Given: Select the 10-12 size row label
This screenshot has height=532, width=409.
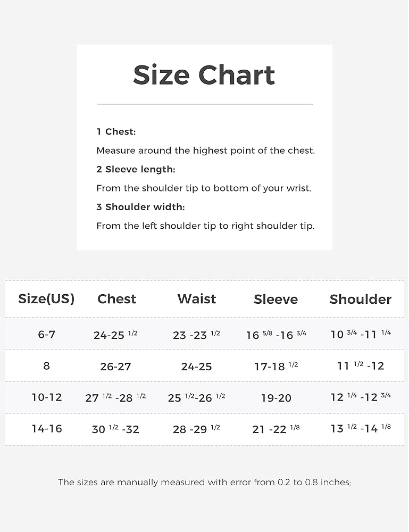Looking at the screenshot, I should [46, 397].
